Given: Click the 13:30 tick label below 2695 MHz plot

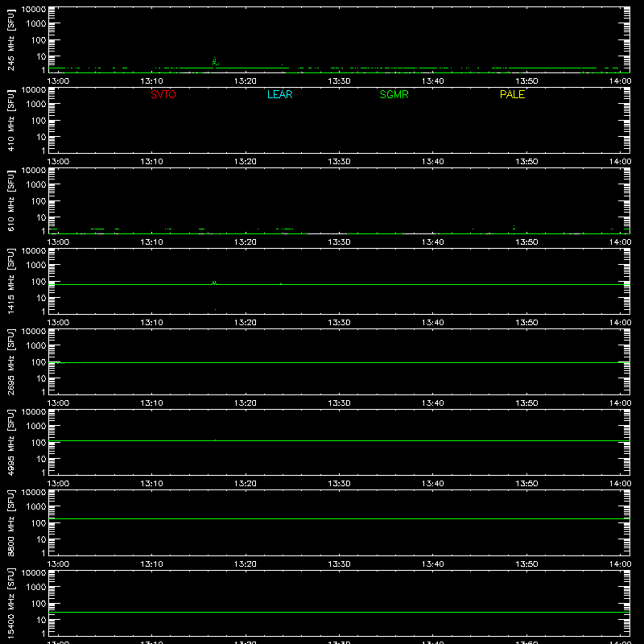Looking at the screenshot, I should point(339,403).
